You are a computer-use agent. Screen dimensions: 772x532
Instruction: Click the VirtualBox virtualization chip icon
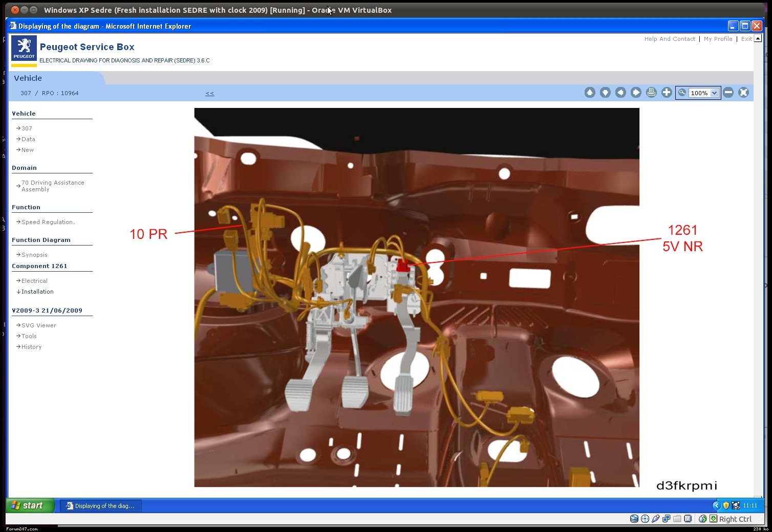688,519
